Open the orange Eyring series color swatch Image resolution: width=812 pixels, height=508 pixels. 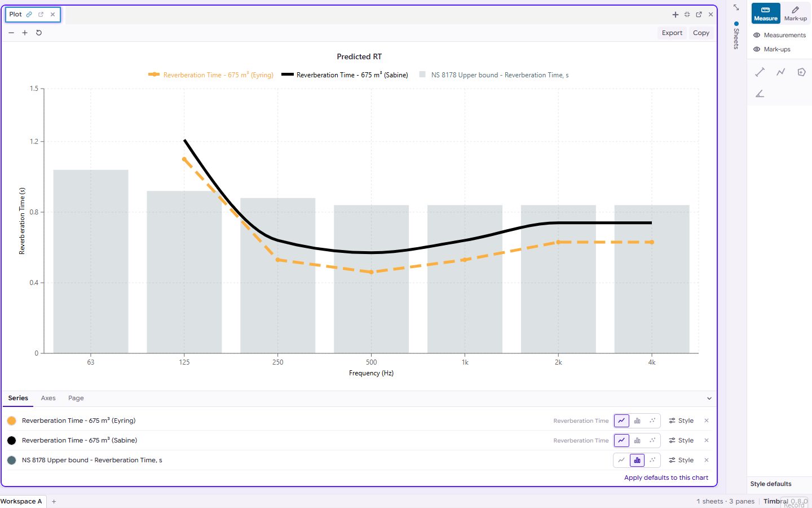point(12,421)
